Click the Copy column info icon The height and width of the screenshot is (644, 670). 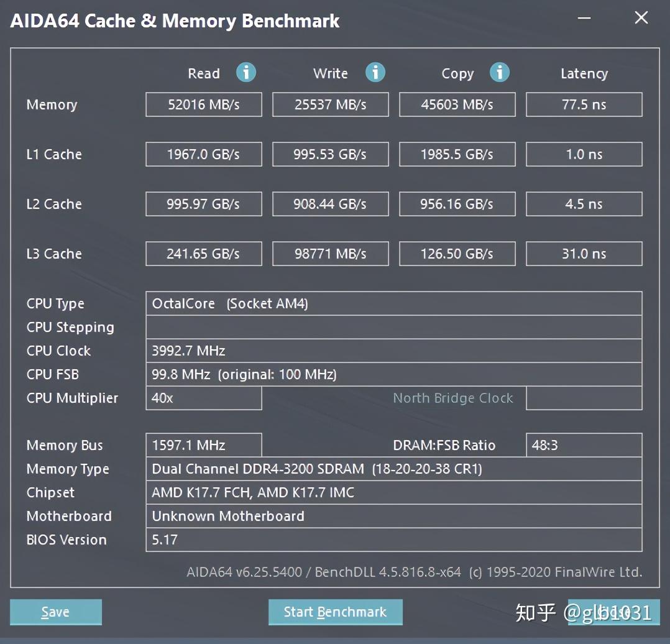point(500,73)
